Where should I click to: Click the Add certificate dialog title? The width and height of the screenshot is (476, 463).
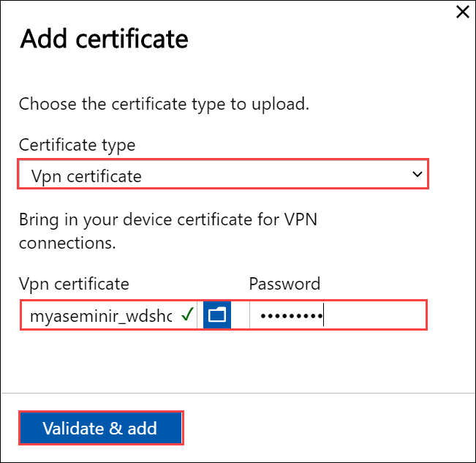point(104,39)
